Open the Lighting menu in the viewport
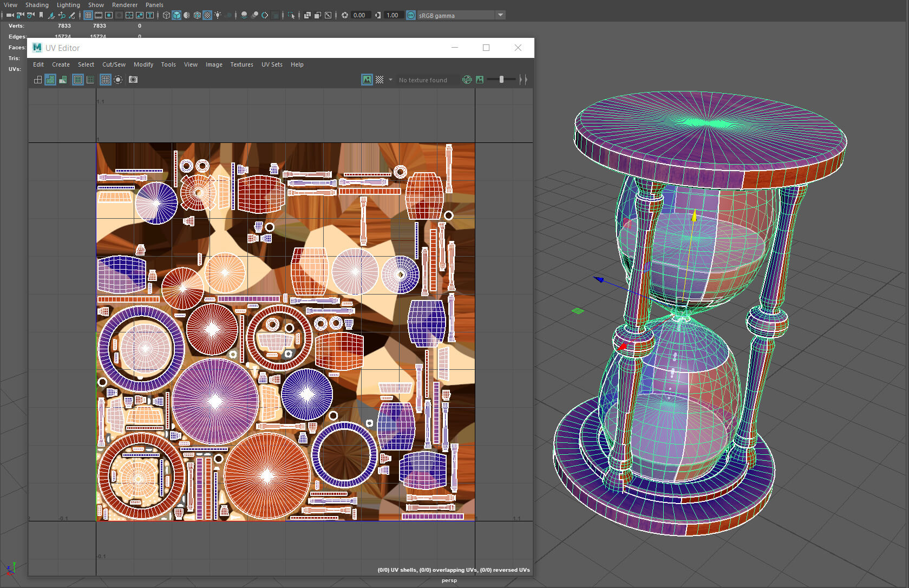This screenshot has height=588, width=909. click(68, 5)
